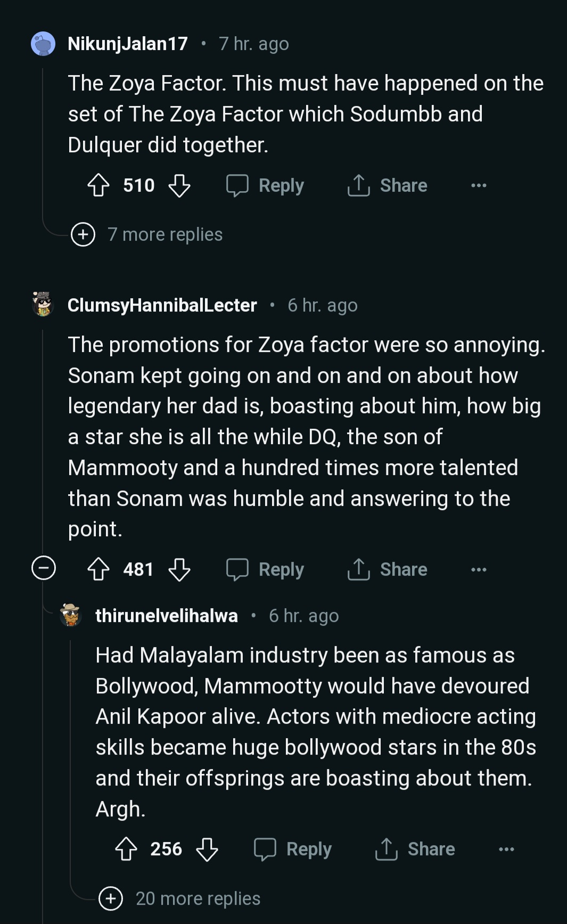This screenshot has width=567, height=924.
Task: Share NikunjJalan17's comment
Action: (388, 186)
